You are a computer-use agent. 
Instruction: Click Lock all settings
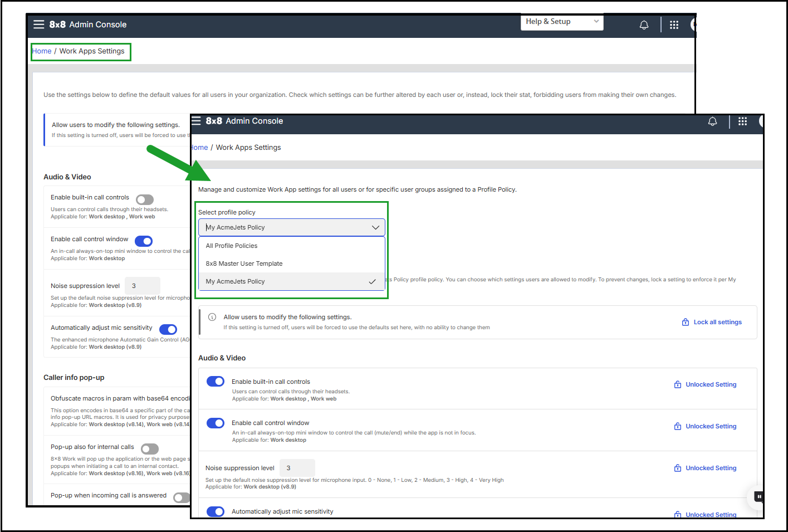[x=712, y=322]
